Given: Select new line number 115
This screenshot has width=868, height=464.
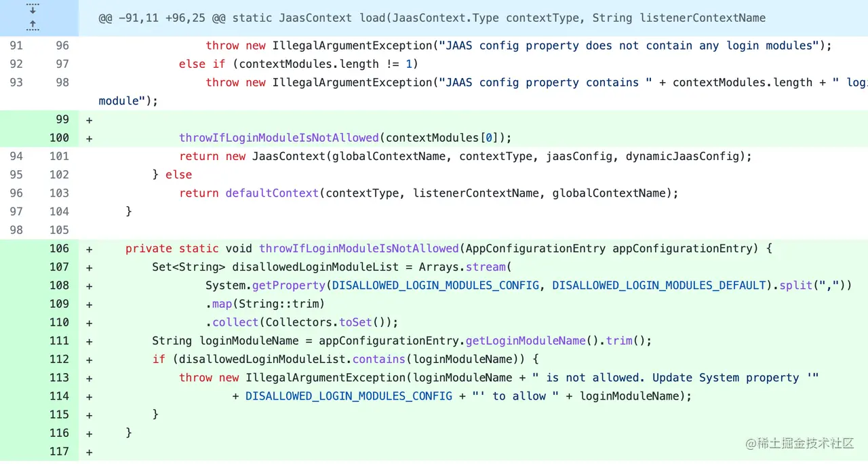Looking at the screenshot, I should tap(59, 414).
